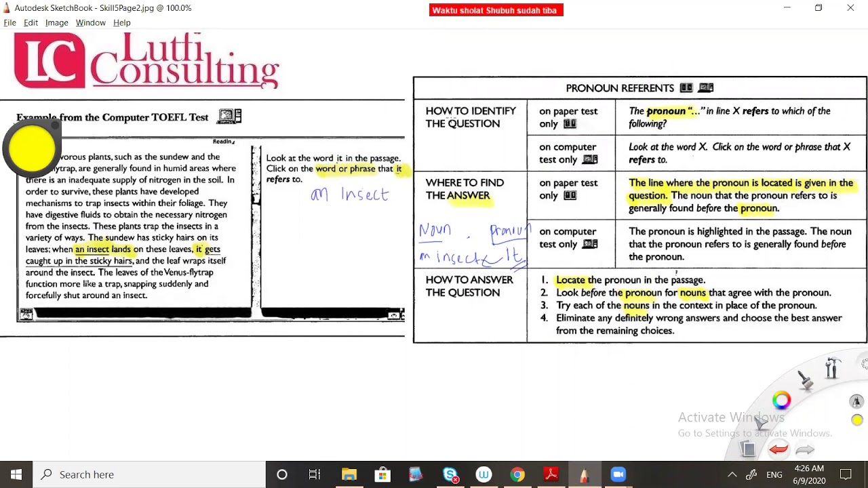Click the 'PRONOUN REFERENTS' table heading
Screen dimensions: 868x488
click(620, 88)
